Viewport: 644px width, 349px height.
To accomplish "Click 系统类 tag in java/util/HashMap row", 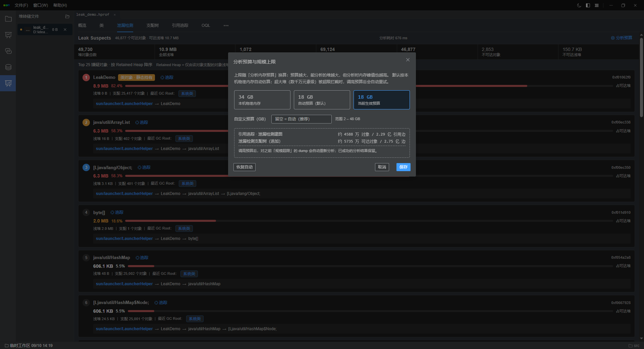I will (189, 274).
